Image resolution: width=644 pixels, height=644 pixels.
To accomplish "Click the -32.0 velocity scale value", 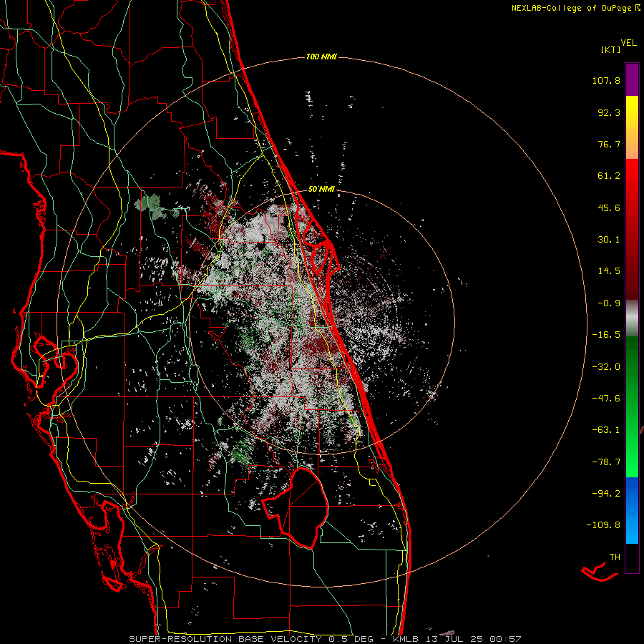I will tap(606, 367).
